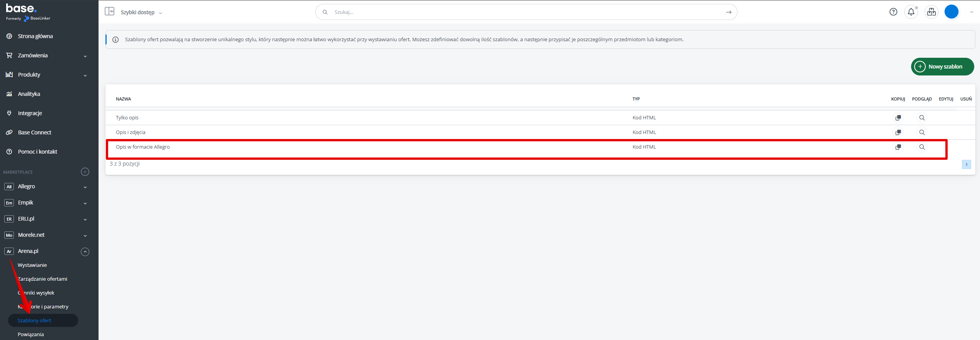This screenshot has height=340, width=980.
Task: Preview the 'Opis w formacie Allegro' template
Action: (x=922, y=147)
